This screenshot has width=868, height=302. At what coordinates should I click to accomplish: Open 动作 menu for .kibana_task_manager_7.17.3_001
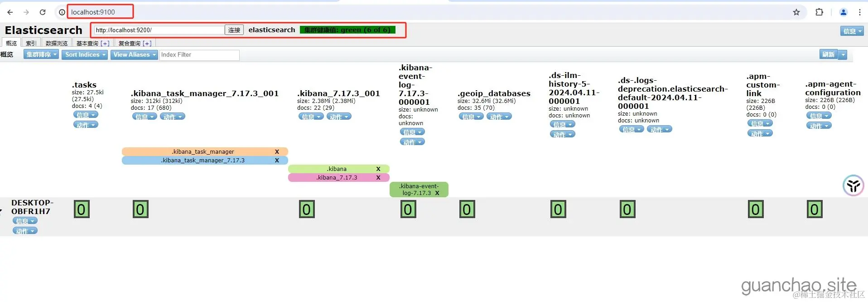coord(173,117)
